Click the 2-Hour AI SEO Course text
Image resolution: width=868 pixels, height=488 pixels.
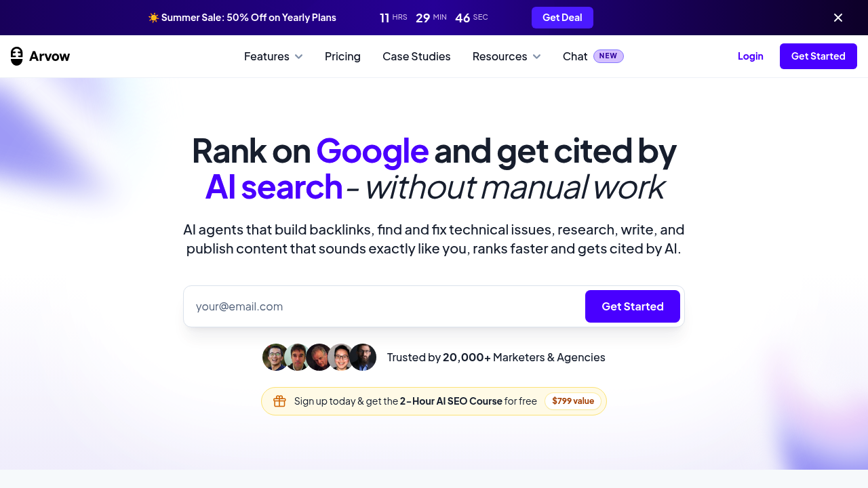click(451, 401)
